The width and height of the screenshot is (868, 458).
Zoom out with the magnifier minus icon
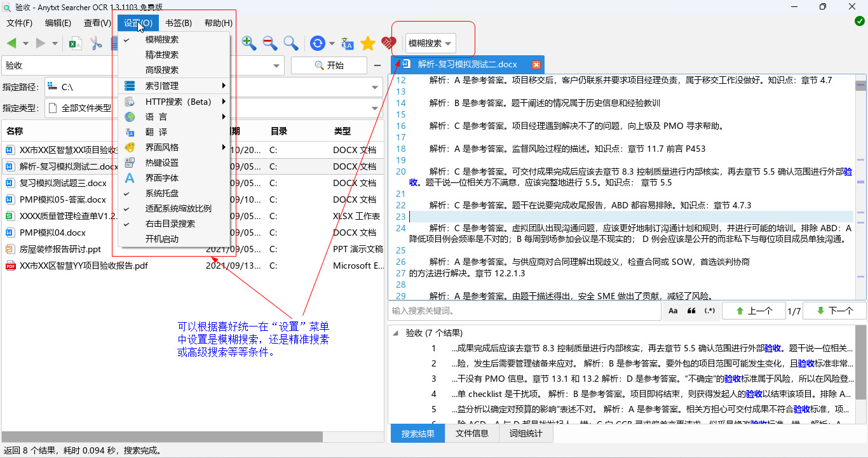click(269, 43)
